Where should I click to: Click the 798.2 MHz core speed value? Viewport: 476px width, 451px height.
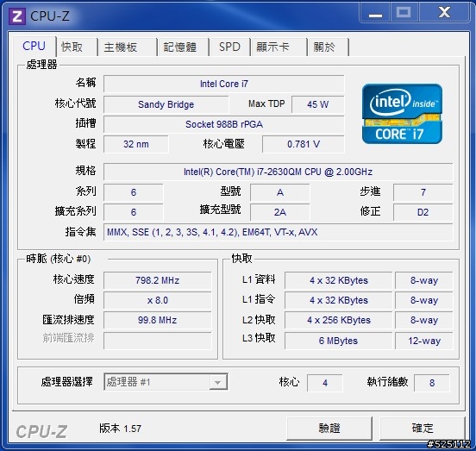click(157, 280)
